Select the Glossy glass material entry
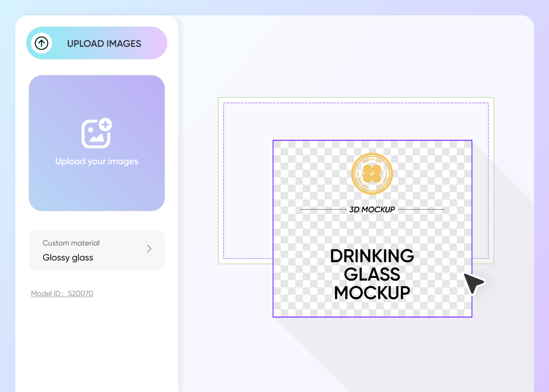 [68, 258]
